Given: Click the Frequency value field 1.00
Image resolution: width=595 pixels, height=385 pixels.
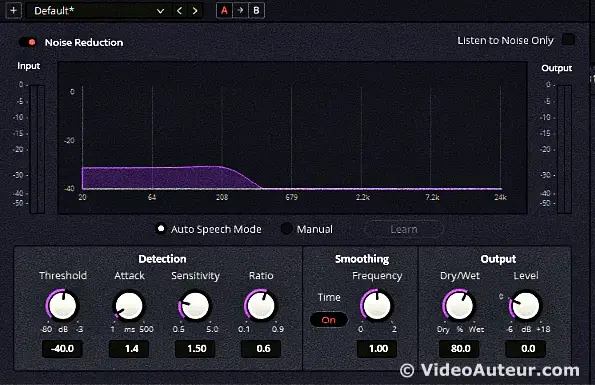Looking at the screenshot, I should coord(377,349).
